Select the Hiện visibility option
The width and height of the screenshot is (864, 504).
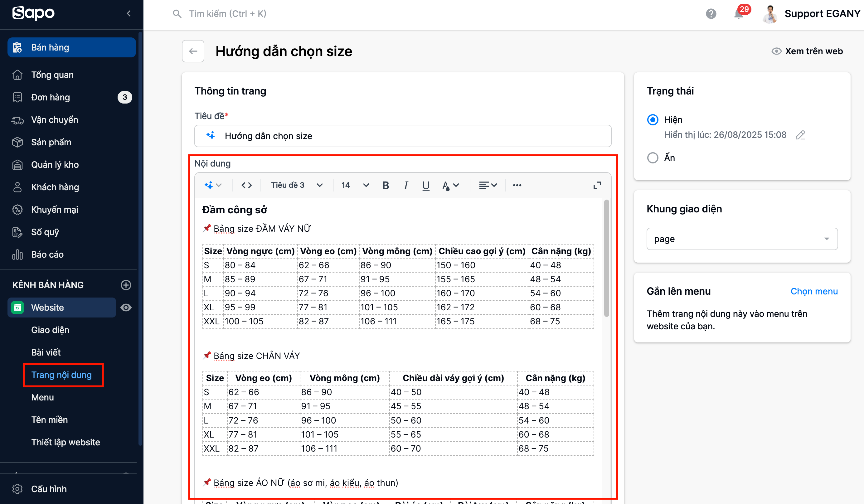pos(653,120)
